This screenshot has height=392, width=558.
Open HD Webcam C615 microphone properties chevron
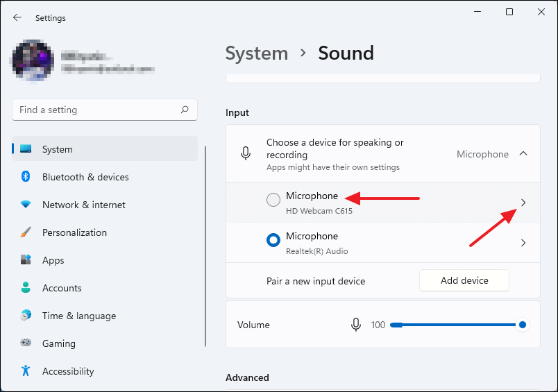click(x=523, y=203)
